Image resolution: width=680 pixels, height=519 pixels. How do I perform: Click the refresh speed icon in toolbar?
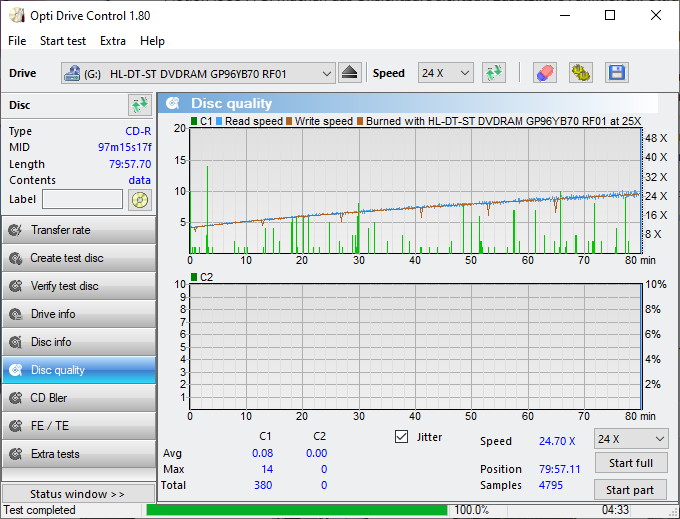tap(493, 73)
